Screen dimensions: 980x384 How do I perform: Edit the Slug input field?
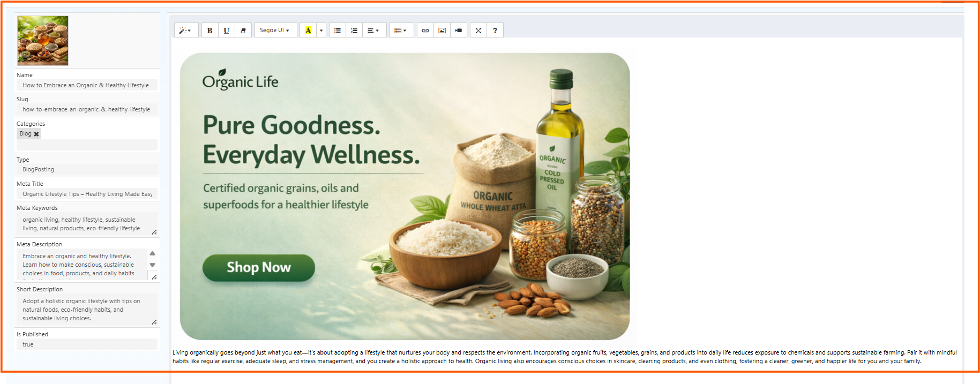click(87, 109)
